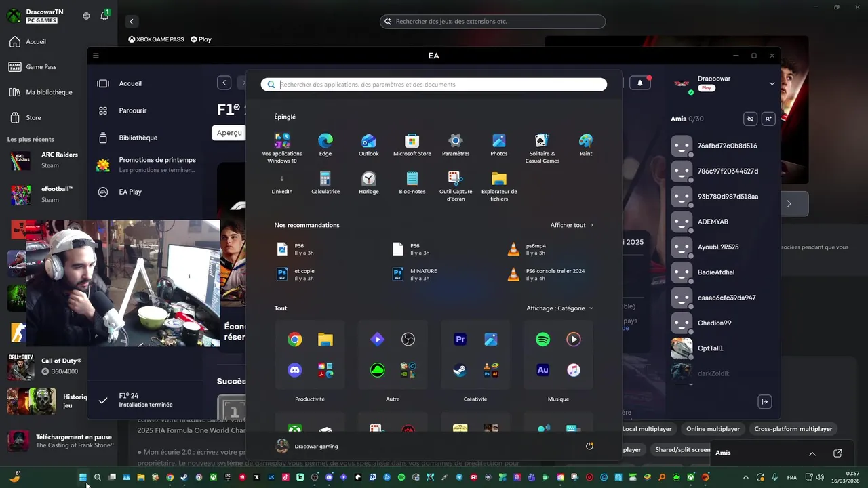Launch OBS Studio in Autre folder

click(408, 340)
